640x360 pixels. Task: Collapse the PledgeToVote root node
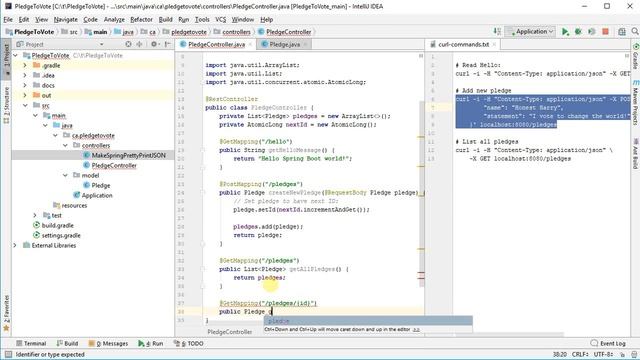pyautogui.click(x=16, y=56)
